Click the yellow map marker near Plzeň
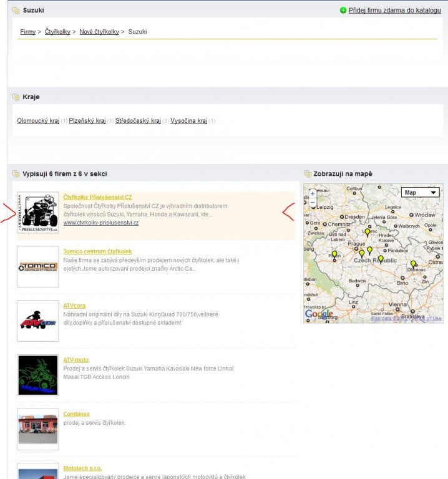The image size is (448, 479). (334, 254)
